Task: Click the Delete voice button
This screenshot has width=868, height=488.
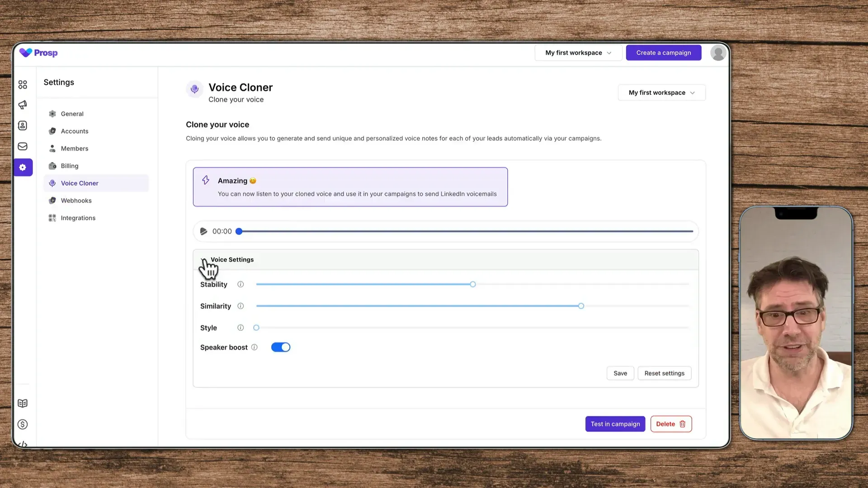Action: (671, 424)
